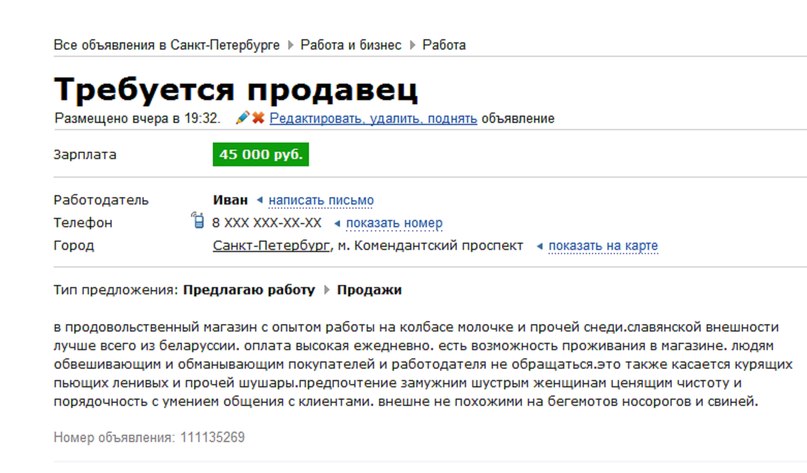Click arrow between 'Предлагаю работу' and 'Продажи'

325,291
